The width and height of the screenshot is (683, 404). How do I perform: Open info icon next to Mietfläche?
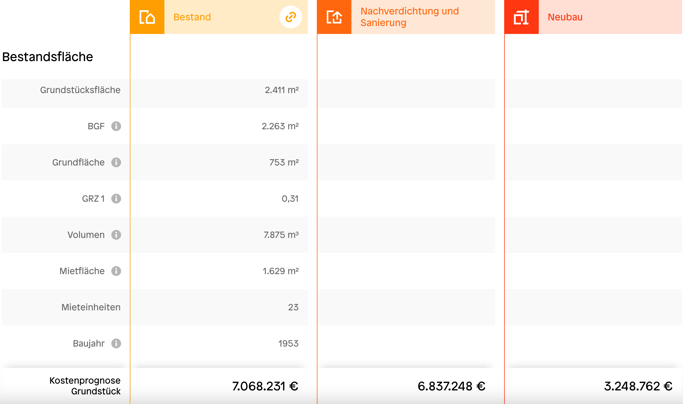(x=116, y=271)
